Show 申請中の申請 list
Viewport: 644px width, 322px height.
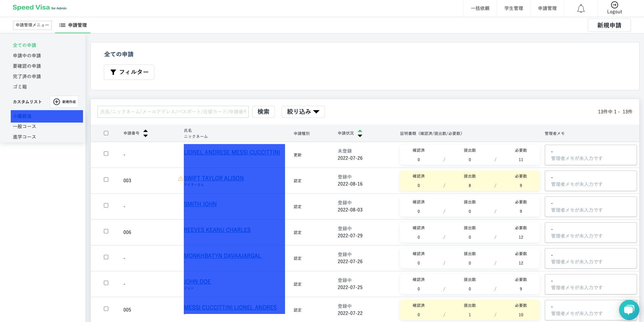pyautogui.click(x=27, y=56)
